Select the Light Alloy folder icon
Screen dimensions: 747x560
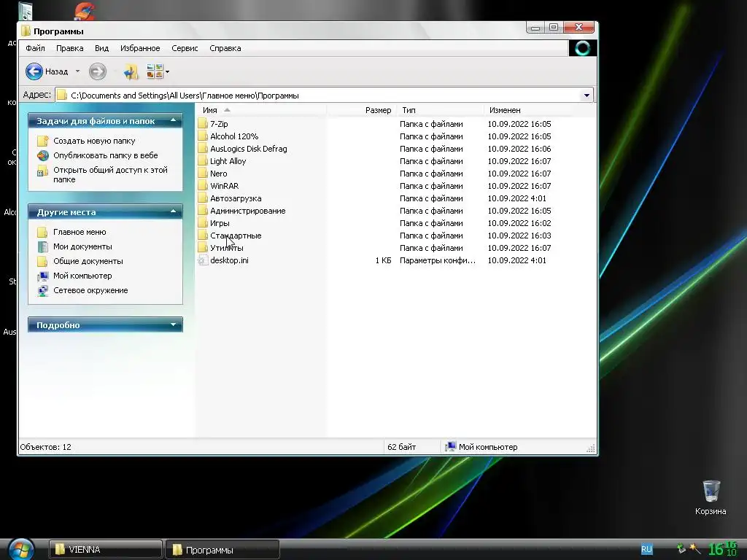pyautogui.click(x=203, y=161)
